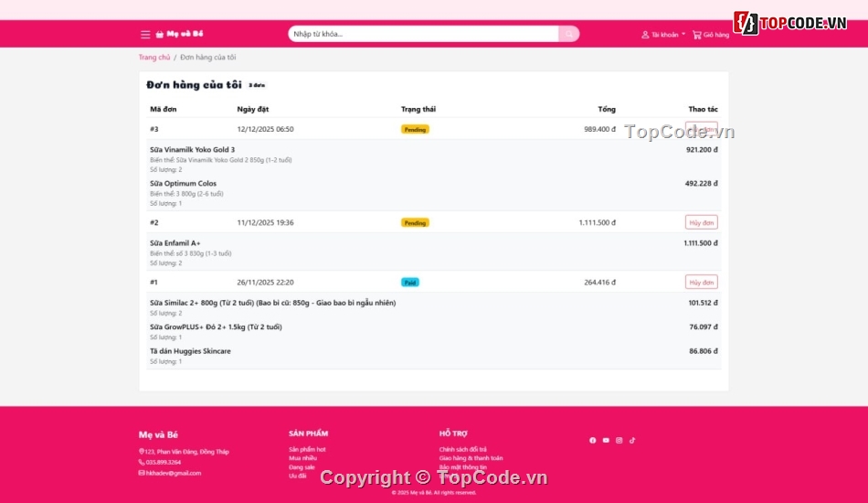Cancel order #1 with Hủy đơn
This screenshot has height=503, width=868.
click(x=702, y=282)
